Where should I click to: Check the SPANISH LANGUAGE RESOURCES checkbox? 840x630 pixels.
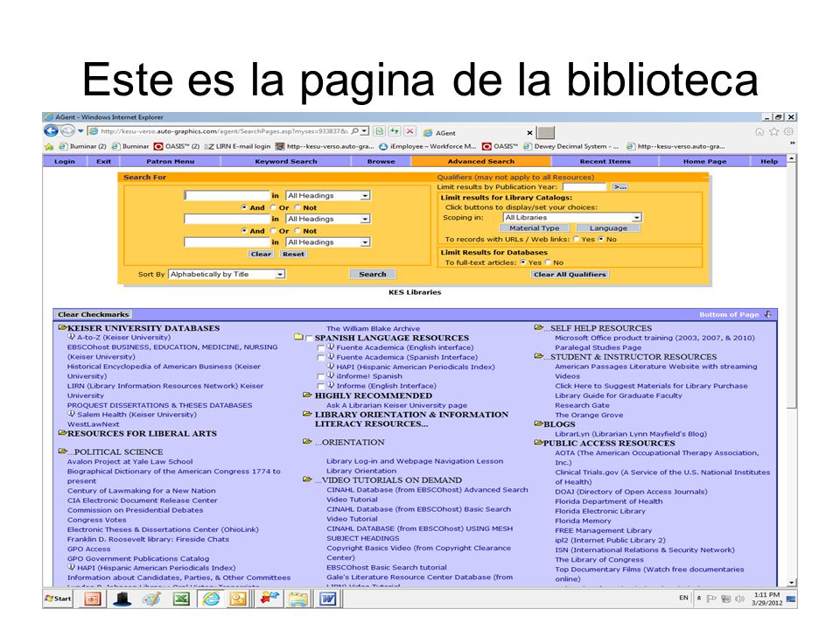[x=309, y=339]
